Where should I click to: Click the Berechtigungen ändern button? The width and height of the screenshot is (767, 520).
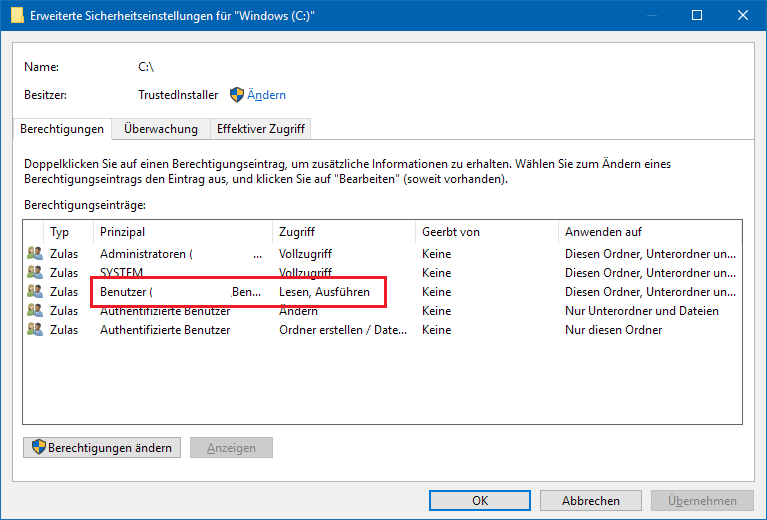pos(102,447)
